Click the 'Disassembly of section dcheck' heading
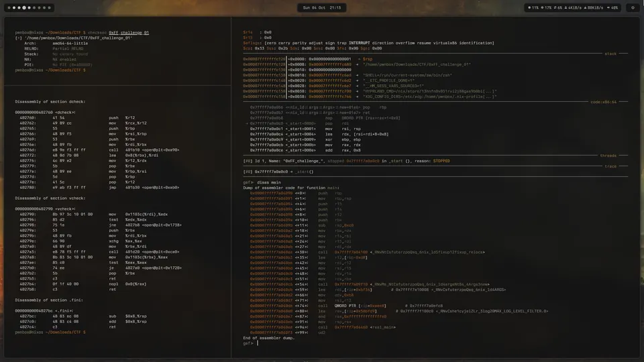The width and height of the screenshot is (644, 362). [x=50, y=101]
